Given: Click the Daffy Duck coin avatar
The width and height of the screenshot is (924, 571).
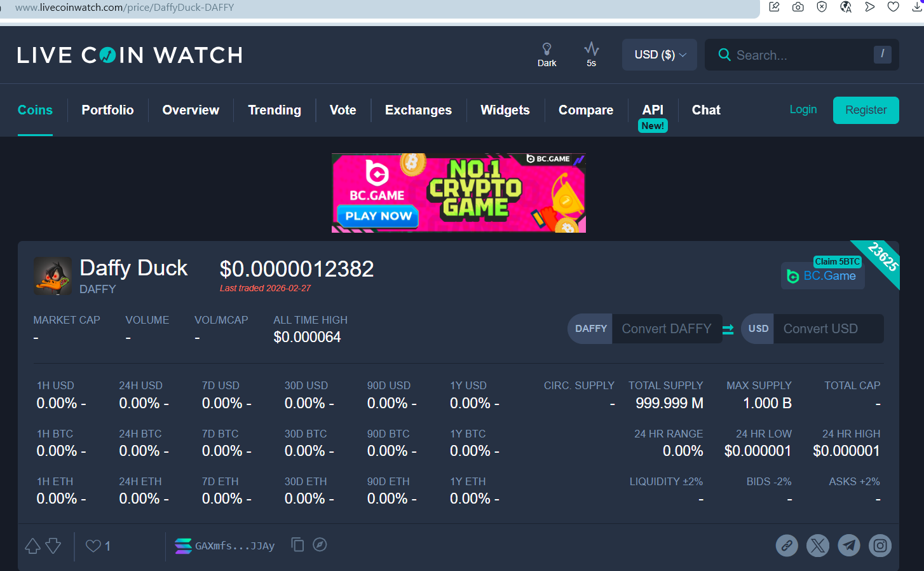Looking at the screenshot, I should [x=53, y=276].
